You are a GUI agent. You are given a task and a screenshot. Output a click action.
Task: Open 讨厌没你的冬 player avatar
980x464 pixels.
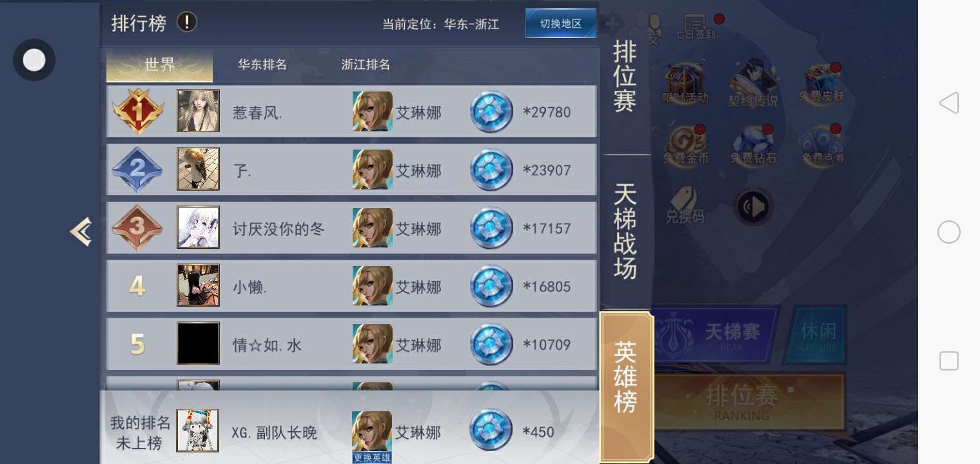pyautogui.click(x=198, y=227)
